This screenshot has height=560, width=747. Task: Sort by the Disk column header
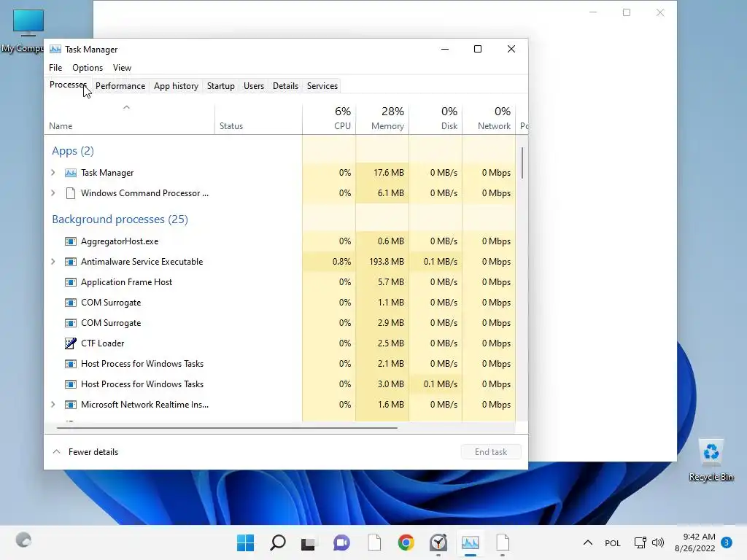(x=436, y=120)
